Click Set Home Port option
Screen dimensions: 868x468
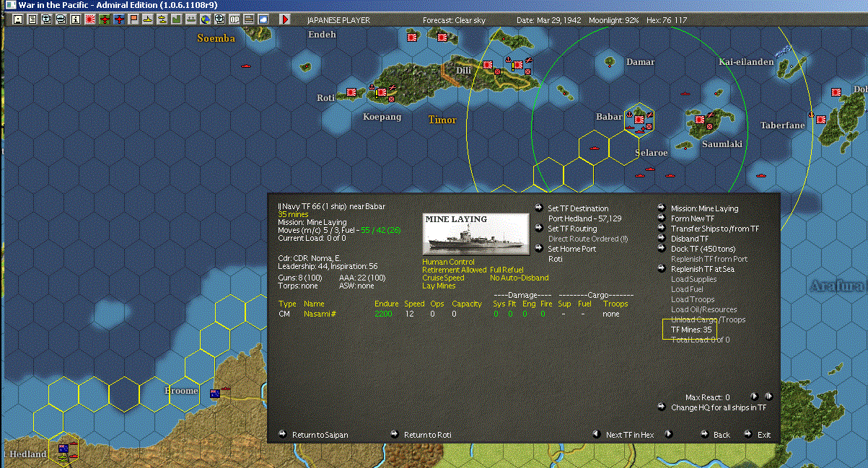coord(572,249)
